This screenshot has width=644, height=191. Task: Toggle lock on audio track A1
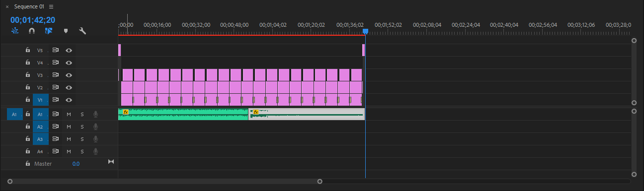tap(28, 114)
